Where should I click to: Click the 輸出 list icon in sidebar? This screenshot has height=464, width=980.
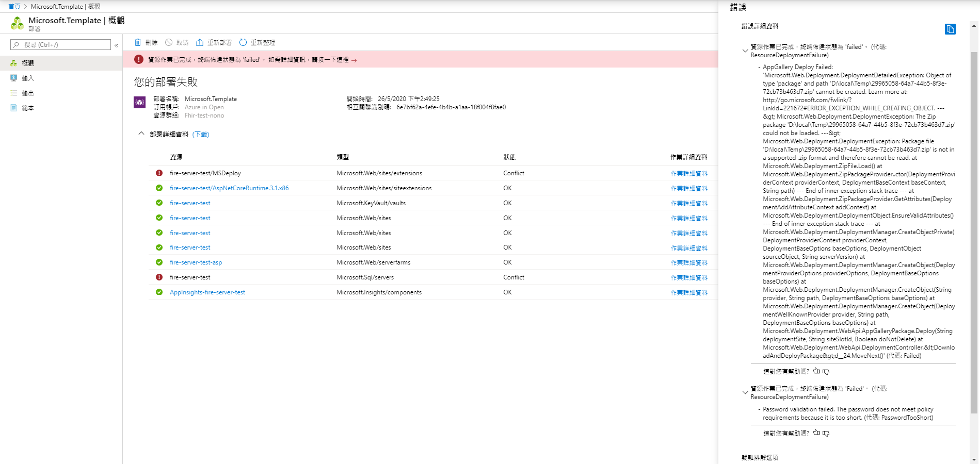(14, 93)
